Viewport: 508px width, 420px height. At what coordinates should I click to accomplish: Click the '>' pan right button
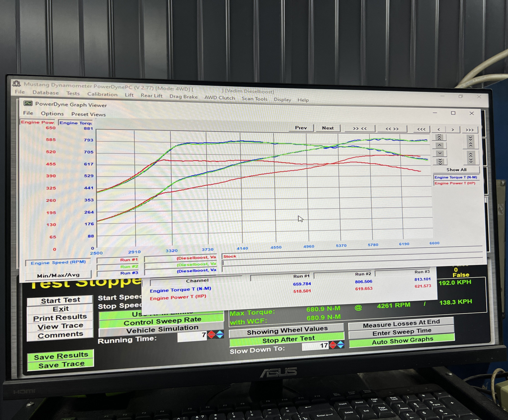pyautogui.click(x=453, y=130)
